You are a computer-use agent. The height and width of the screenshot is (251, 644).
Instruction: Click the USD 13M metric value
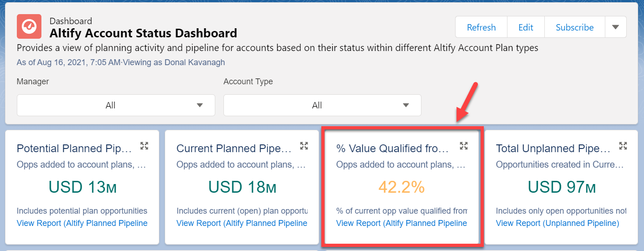pos(82,187)
